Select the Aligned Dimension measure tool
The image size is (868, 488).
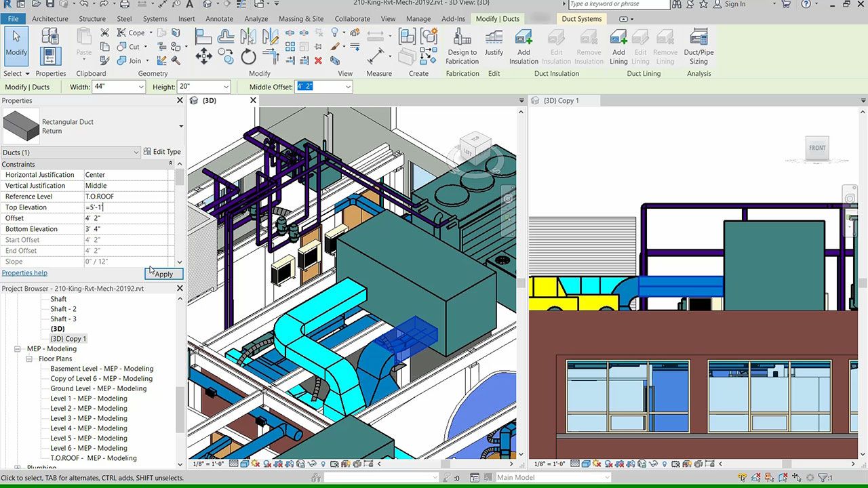[x=376, y=57]
